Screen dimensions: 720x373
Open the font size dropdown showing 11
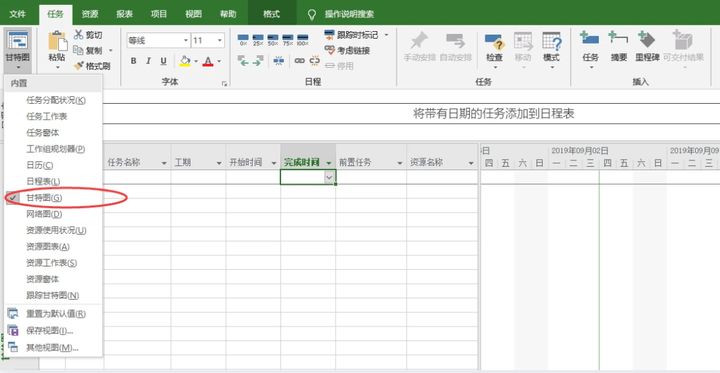tap(219, 40)
